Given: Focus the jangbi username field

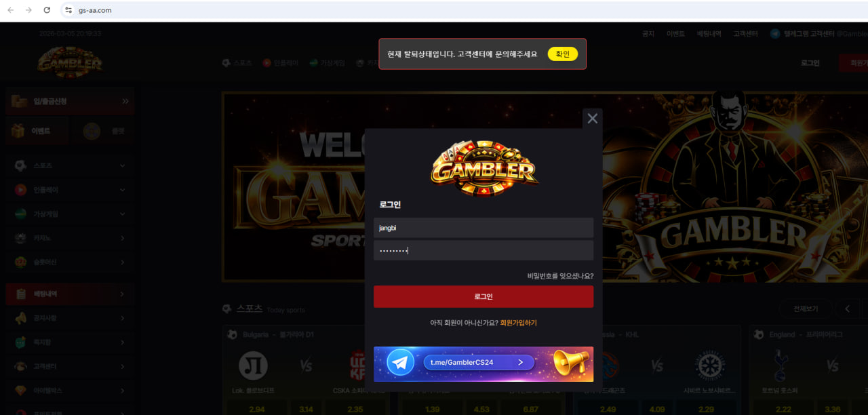Looking at the screenshot, I should tap(484, 228).
